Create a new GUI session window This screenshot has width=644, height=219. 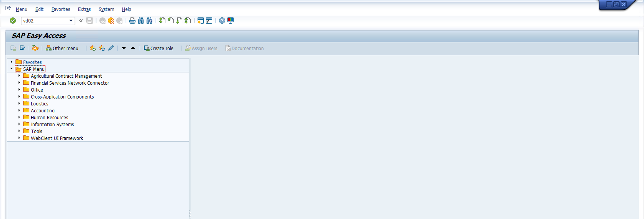pyautogui.click(x=201, y=21)
